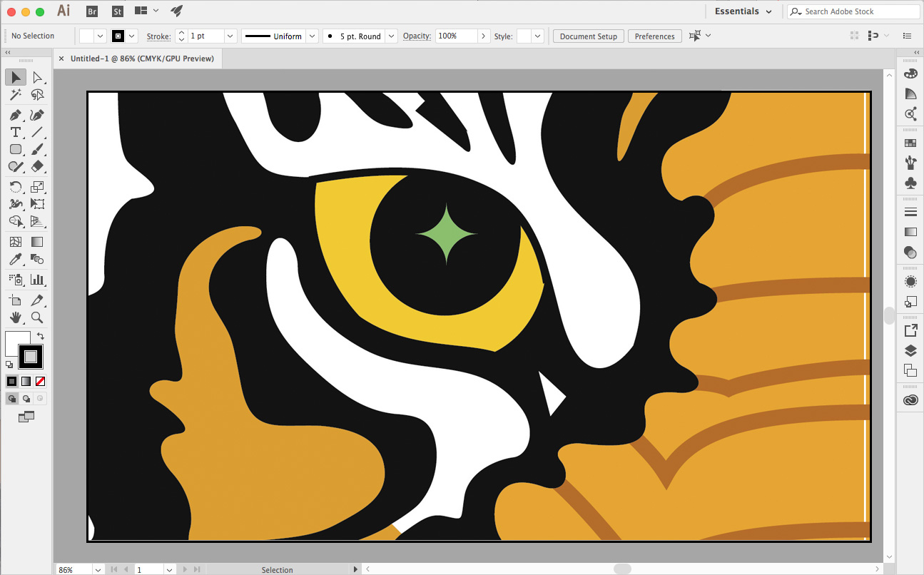Click the Document Setup button
The height and width of the screenshot is (575, 924).
588,36
